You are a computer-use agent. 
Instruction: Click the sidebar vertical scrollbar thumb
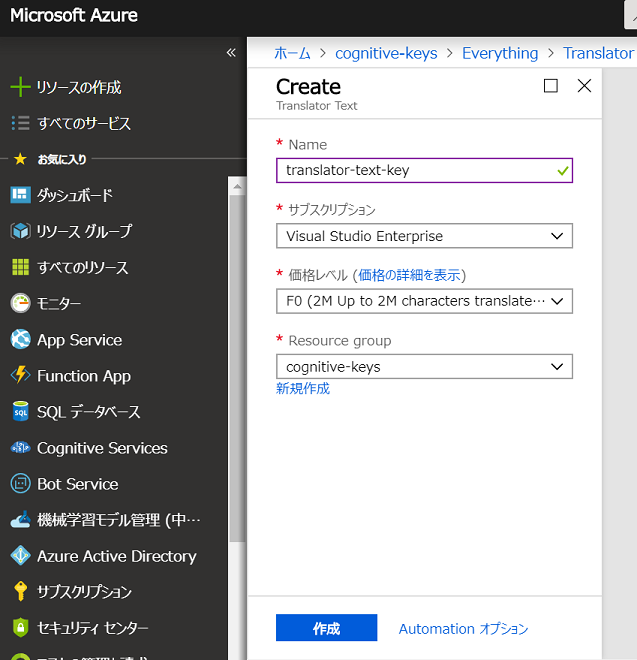[237, 368]
